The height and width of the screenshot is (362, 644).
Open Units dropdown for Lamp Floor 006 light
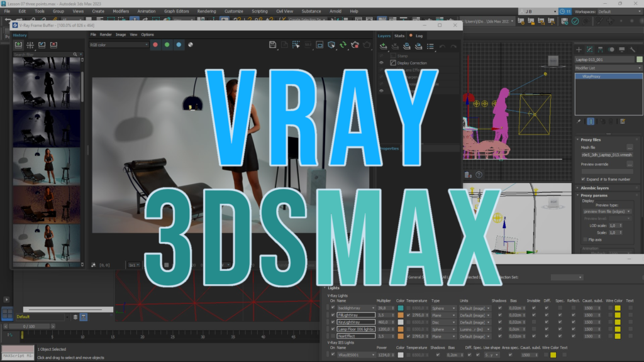(x=475, y=329)
